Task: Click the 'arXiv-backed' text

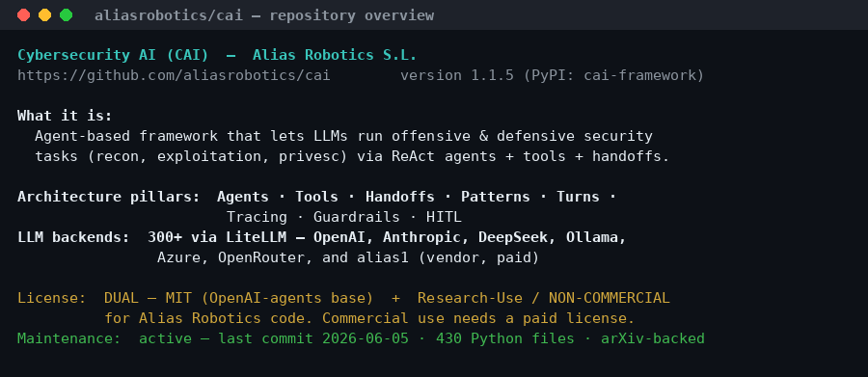Action: (x=653, y=338)
